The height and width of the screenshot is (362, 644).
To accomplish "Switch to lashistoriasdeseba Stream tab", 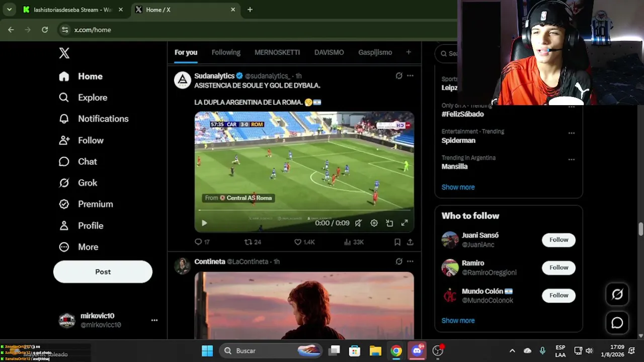I will click(73, 10).
